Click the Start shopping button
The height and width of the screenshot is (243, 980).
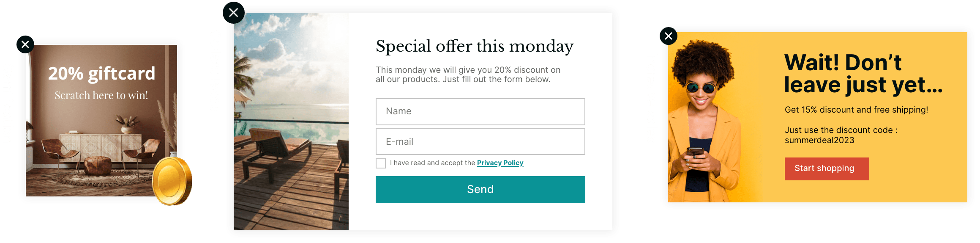[826, 168]
